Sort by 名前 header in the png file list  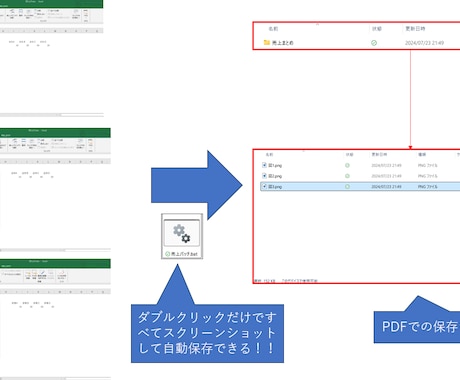tap(269, 154)
